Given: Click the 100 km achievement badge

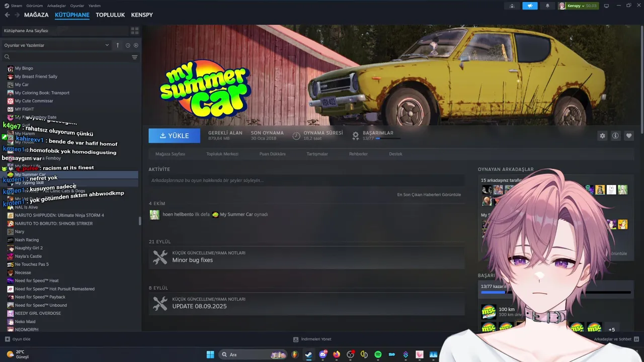Looking at the screenshot, I should tap(488, 312).
